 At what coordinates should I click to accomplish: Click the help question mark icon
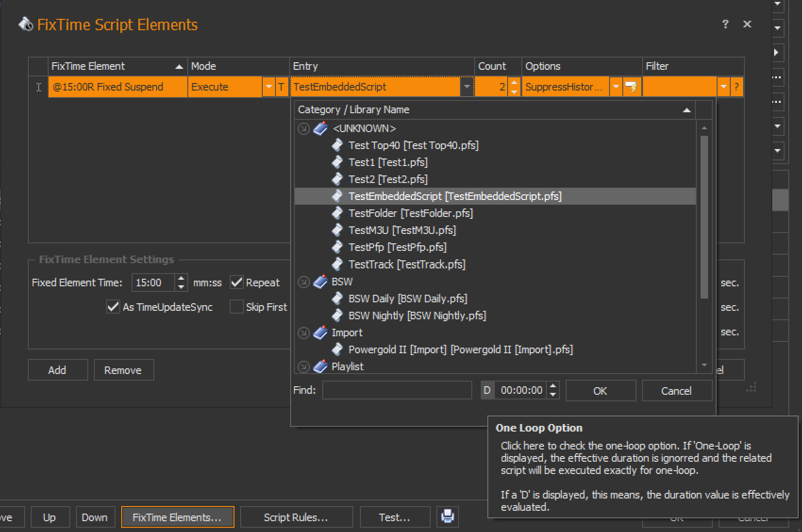(725, 24)
